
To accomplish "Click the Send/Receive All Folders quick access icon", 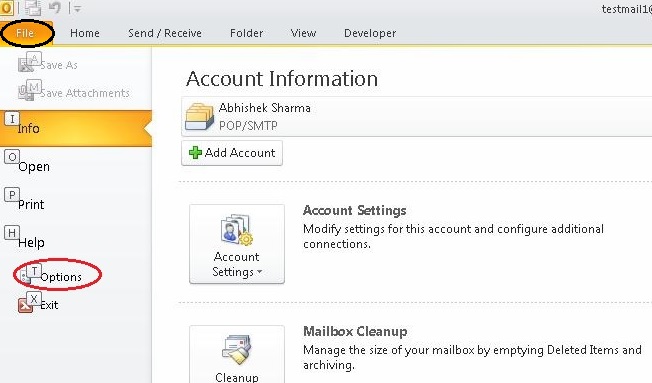I will coord(32,8).
